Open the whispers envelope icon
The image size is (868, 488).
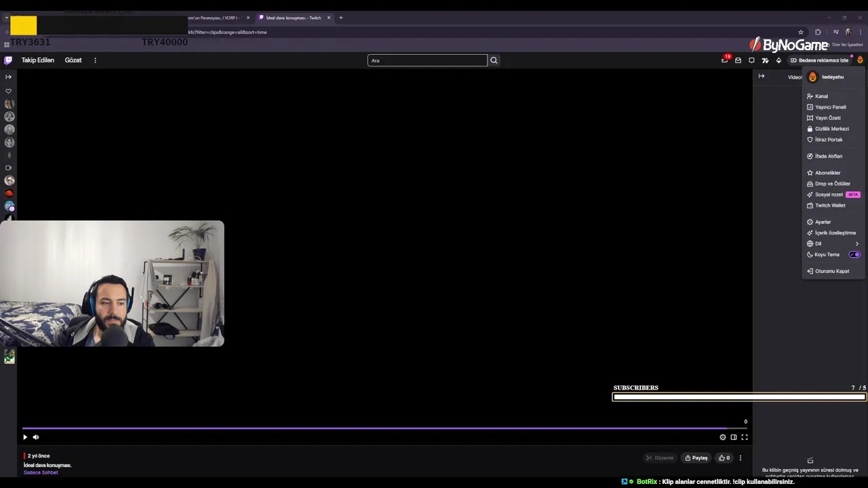738,60
